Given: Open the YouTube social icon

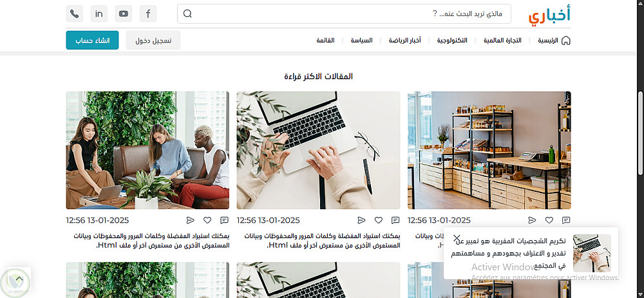Looking at the screenshot, I should coord(124,14).
